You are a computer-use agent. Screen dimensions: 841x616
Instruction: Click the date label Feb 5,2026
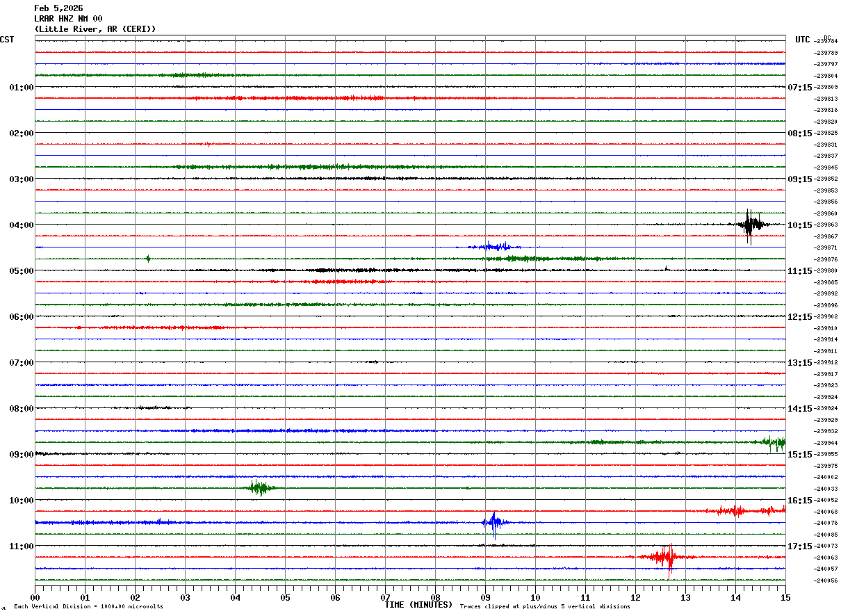coord(58,8)
